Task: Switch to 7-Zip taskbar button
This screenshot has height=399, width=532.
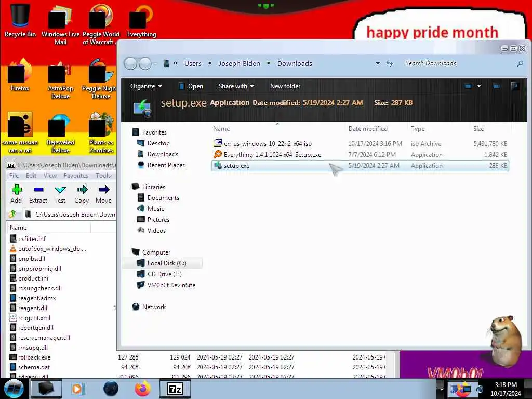Action: click(175, 389)
